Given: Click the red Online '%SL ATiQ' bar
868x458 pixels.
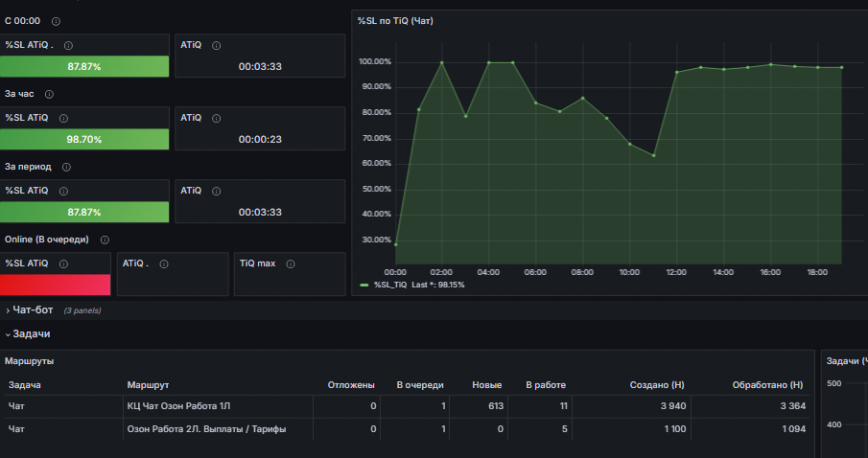Looking at the screenshot, I should (x=56, y=285).
